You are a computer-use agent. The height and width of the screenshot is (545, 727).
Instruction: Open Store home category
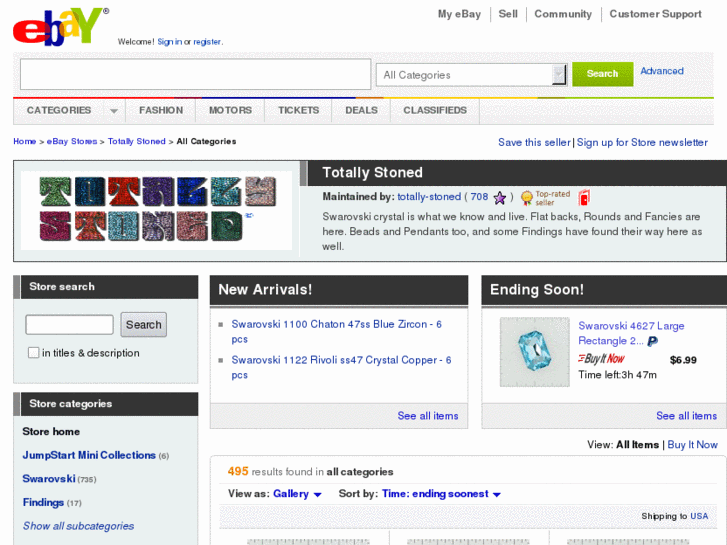click(x=51, y=431)
